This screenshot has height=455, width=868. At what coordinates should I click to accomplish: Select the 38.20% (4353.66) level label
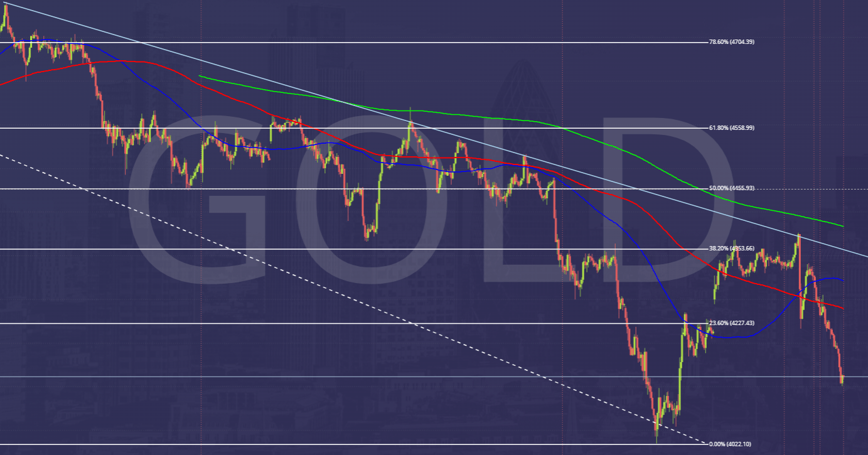click(x=732, y=249)
